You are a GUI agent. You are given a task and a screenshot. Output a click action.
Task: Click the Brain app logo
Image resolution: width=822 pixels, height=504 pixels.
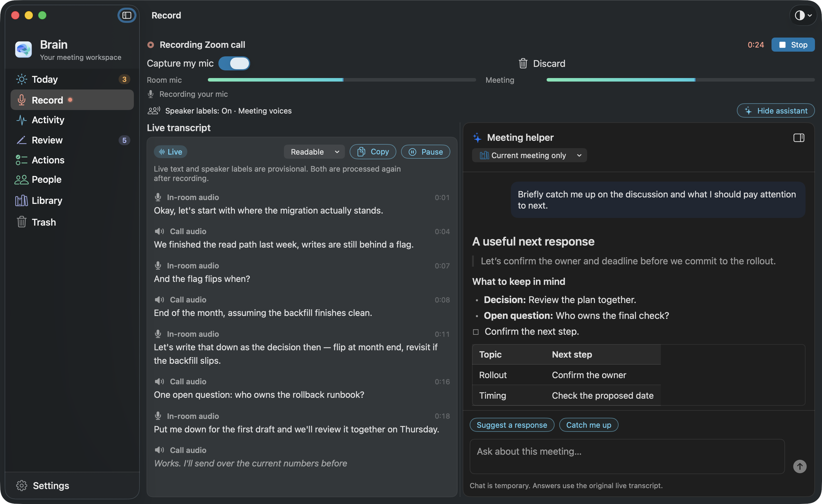point(23,50)
